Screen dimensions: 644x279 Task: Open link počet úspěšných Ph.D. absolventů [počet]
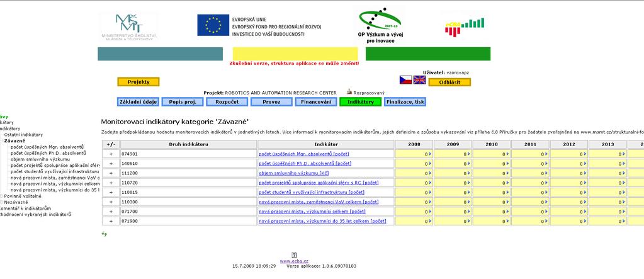pyautogui.click(x=305, y=163)
